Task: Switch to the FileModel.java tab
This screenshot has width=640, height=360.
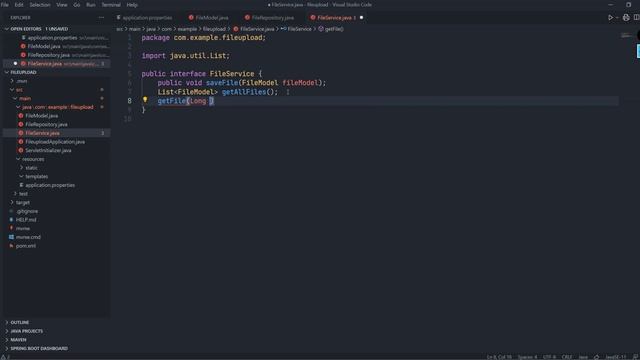Action: (x=209, y=18)
